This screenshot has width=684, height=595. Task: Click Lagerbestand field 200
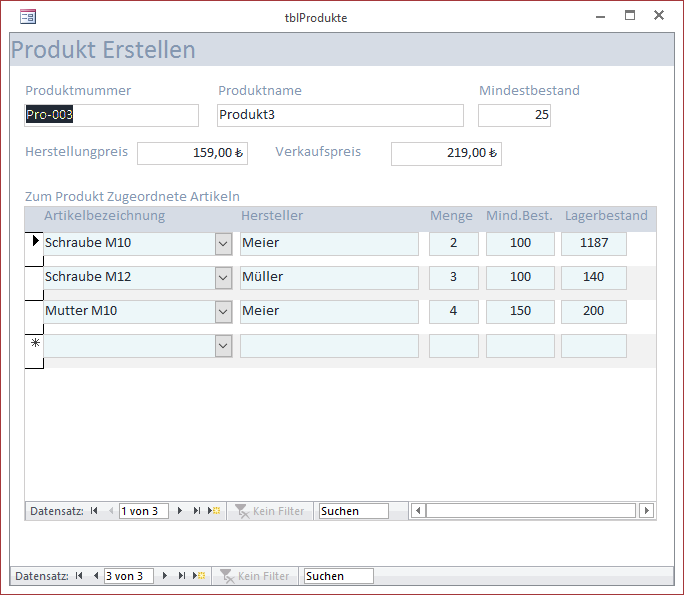point(594,312)
